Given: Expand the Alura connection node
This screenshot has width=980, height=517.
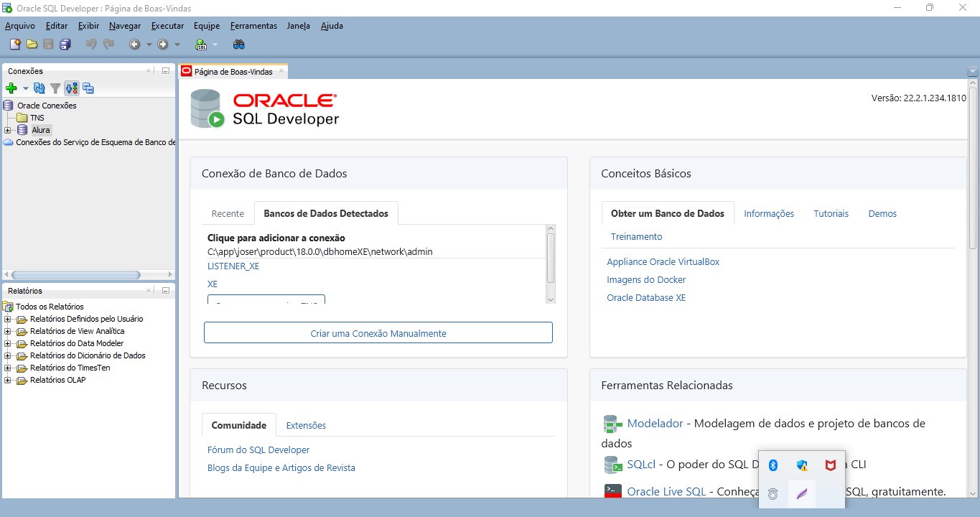Looking at the screenshot, I should tap(8, 130).
